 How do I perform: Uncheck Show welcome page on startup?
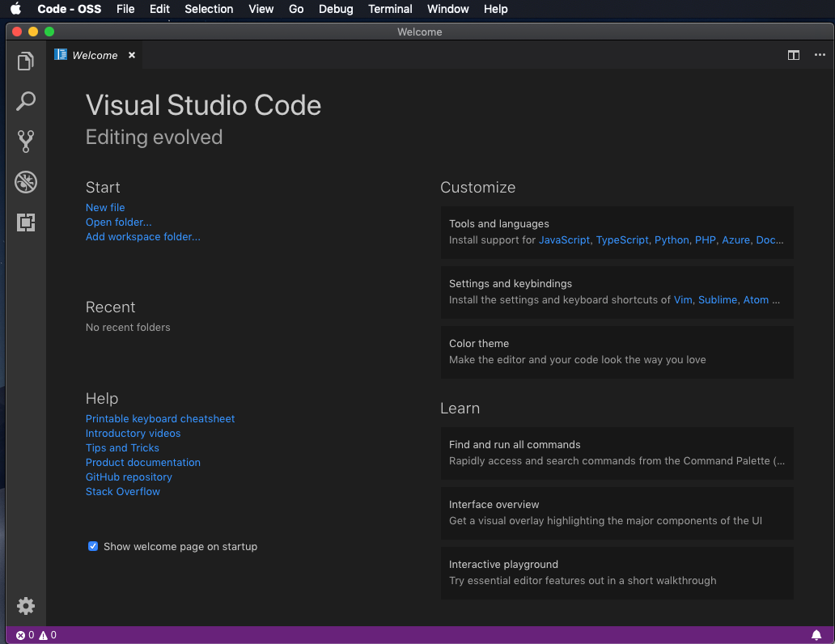tap(93, 546)
